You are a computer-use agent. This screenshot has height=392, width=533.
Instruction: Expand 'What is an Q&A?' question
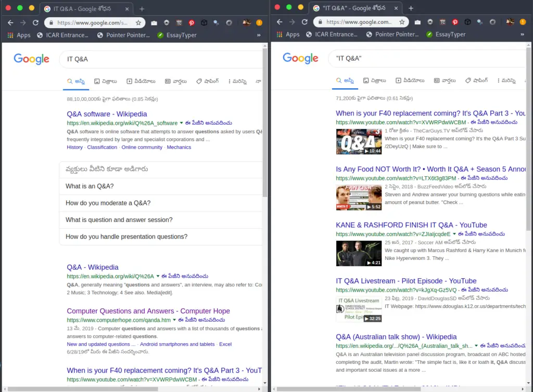(x=161, y=186)
